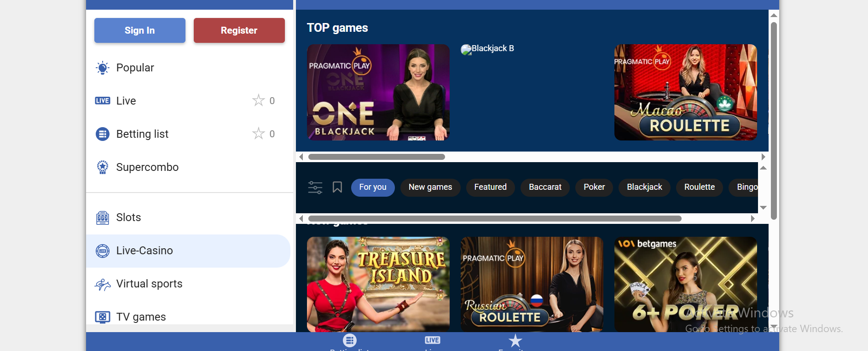Click right arrow of category tabs scrollbar

coord(752,218)
